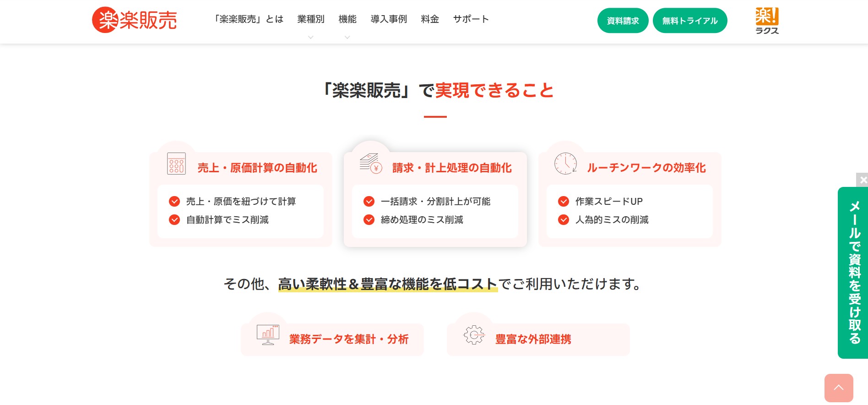
Task: Open the 業種別 menu item
Action: pyautogui.click(x=311, y=19)
